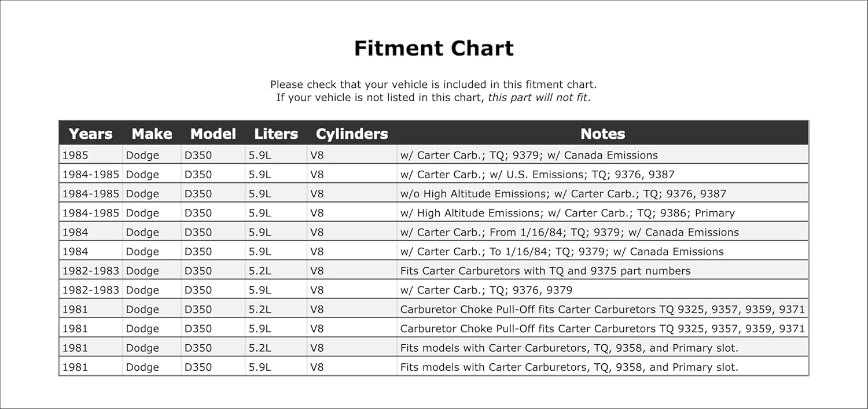Viewport: 868px width, 409px height.
Task: Click the 'TQ; 9376, 9379' note
Action: [x=486, y=290]
